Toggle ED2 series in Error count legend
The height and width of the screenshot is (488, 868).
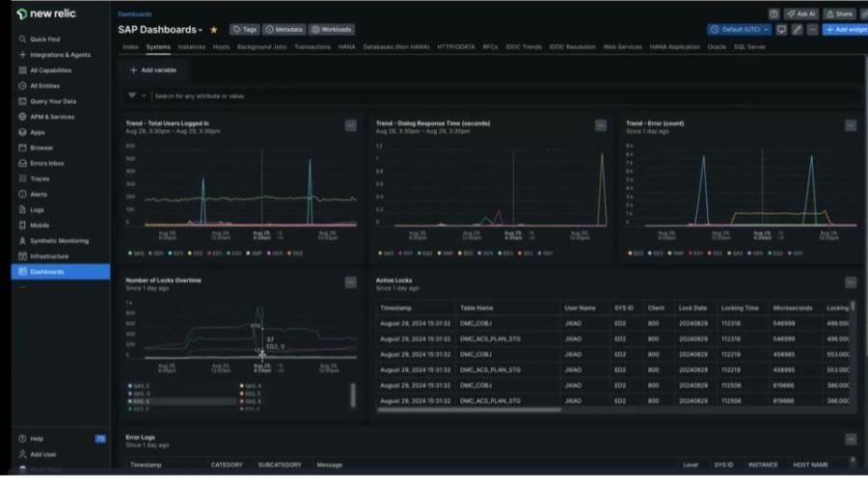637,253
